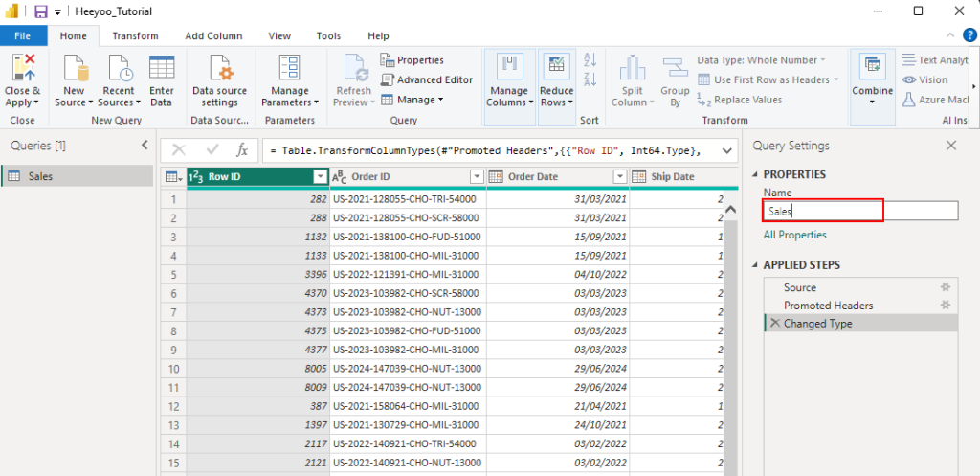Image resolution: width=980 pixels, height=476 pixels.
Task: Click the Close & Apply icon
Action: (23, 67)
